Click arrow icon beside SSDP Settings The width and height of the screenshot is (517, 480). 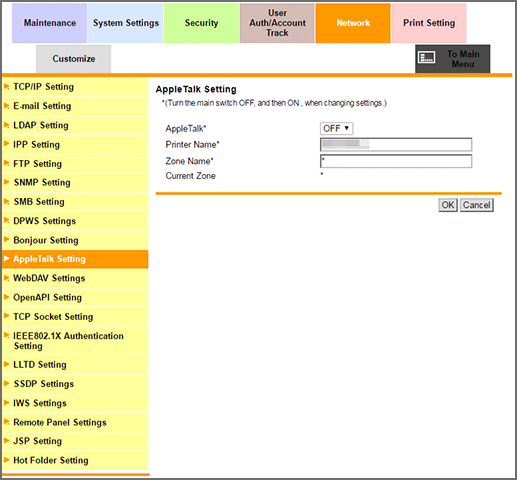pyautogui.click(x=6, y=383)
